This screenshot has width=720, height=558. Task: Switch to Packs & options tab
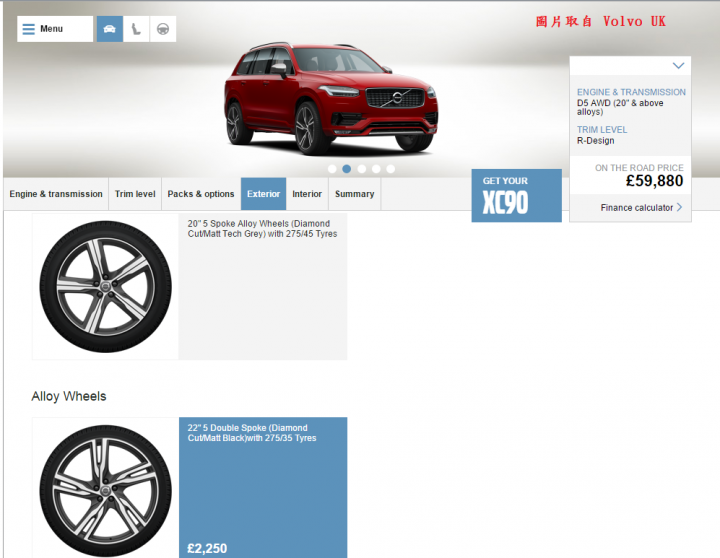point(201,194)
